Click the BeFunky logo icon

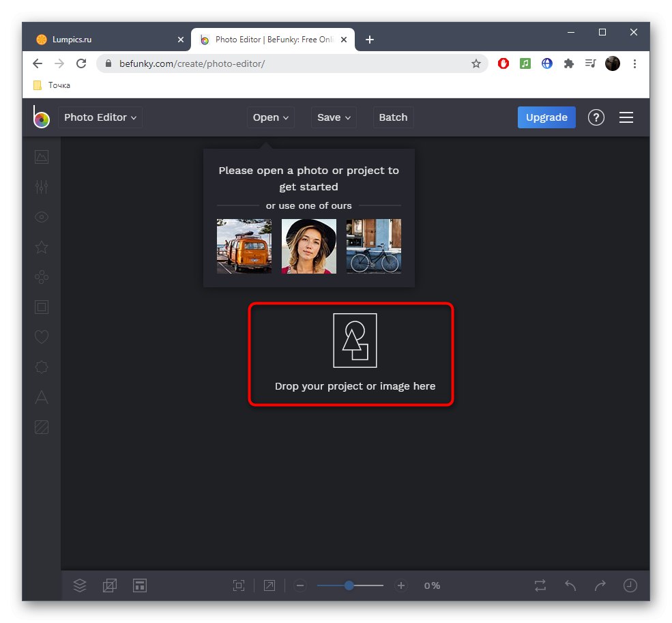[41, 117]
